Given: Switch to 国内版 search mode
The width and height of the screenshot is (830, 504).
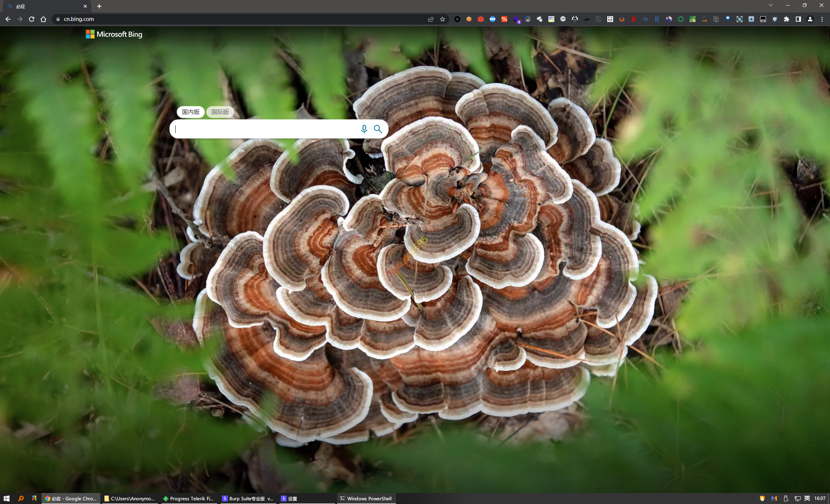Looking at the screenshot, I should [x=190, y=112].
